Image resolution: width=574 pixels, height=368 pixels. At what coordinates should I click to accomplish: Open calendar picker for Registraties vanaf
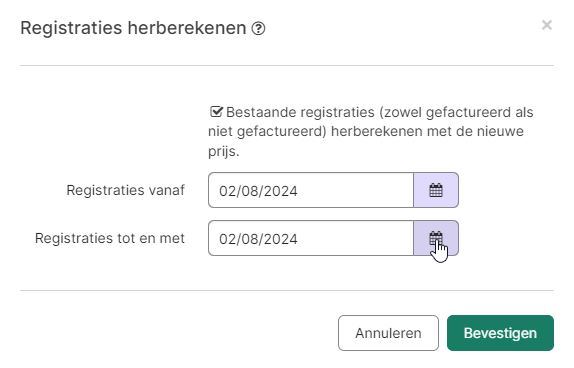pyautogui.click(x=436, y=190)
